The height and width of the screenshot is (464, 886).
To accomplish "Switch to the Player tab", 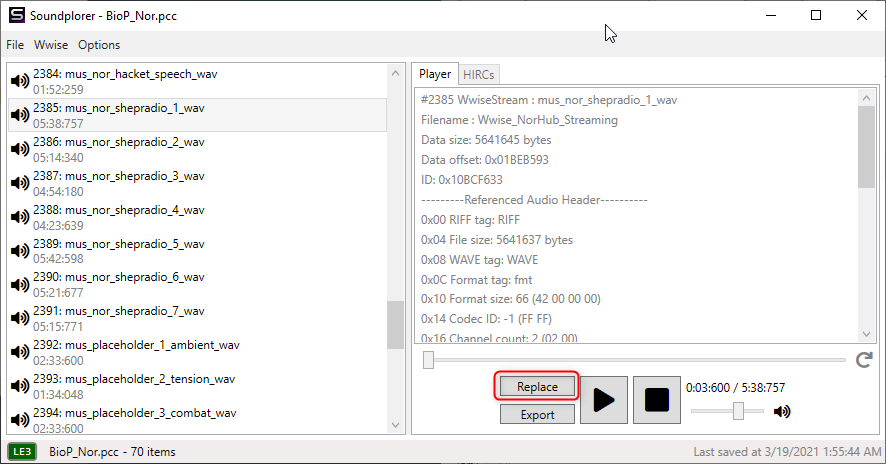I will [435, 74].
